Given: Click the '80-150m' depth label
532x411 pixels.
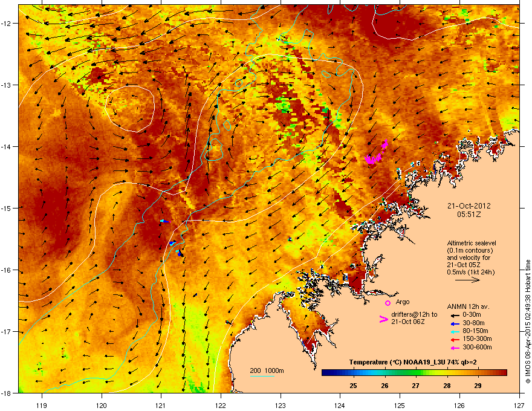Looking at the screenshot, I should pyautogui.click(x=475, y=331).
